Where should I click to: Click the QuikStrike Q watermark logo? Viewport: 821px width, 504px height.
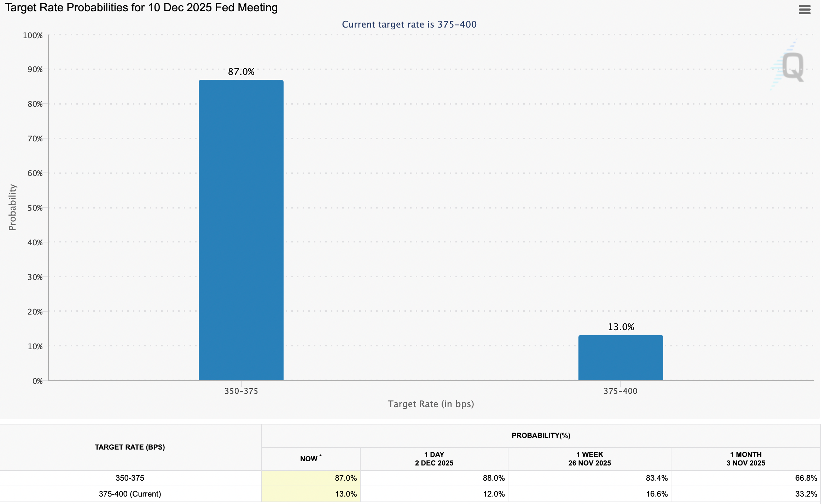tap(792, 66)
